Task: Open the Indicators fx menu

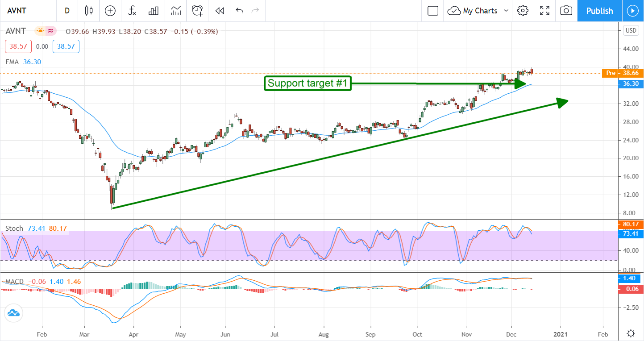Action: click(x=132, y=11)
